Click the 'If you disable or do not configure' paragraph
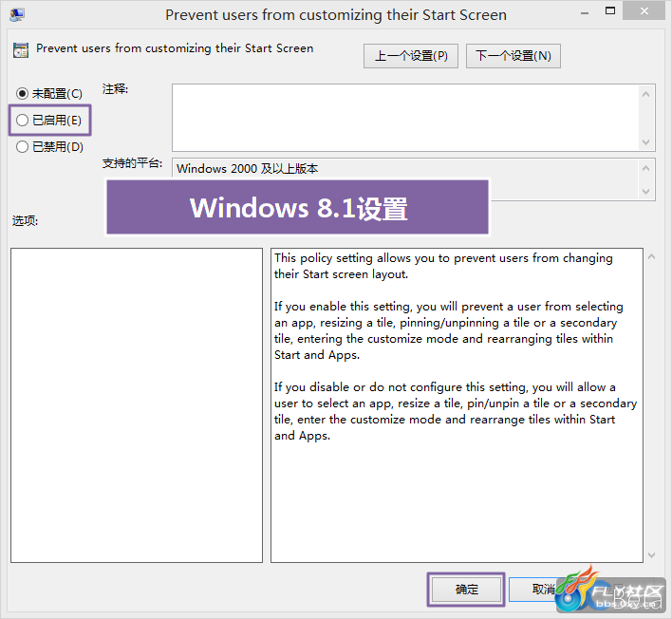 click(x=456, y=411)
